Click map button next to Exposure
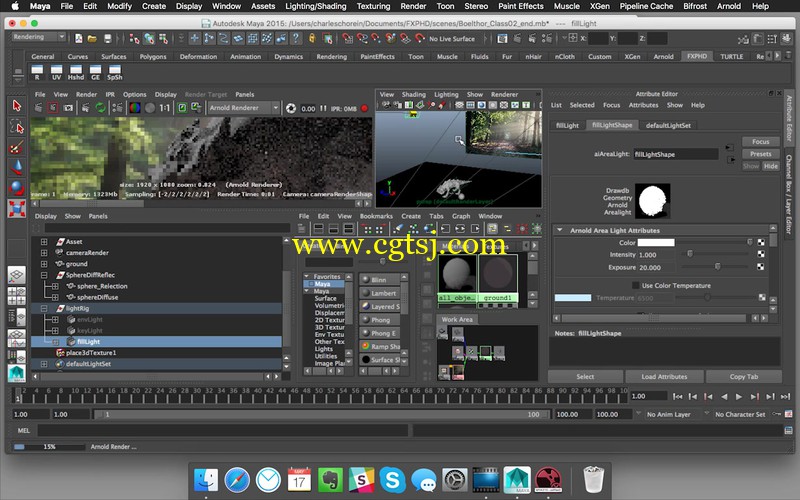 (x=761, y=267)
